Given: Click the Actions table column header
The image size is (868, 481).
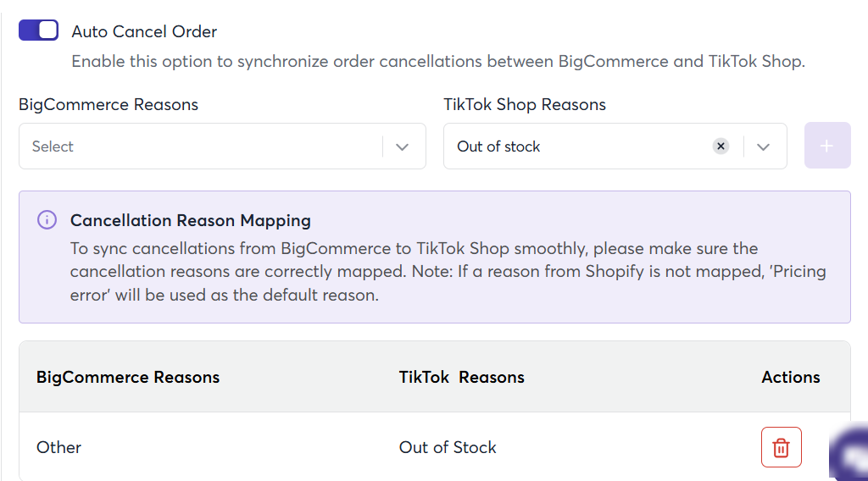Looking at the screenshot, I should (x=791, y=377).
